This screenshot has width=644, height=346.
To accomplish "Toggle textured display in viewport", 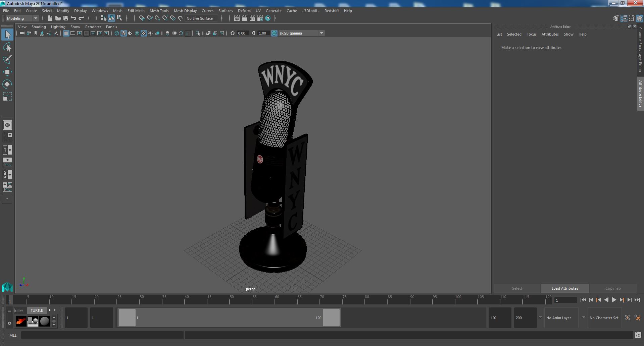I will point(144,33).
